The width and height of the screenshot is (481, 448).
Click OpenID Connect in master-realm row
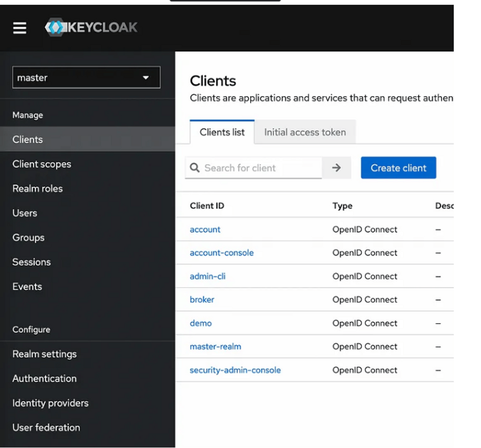point(365,346)
